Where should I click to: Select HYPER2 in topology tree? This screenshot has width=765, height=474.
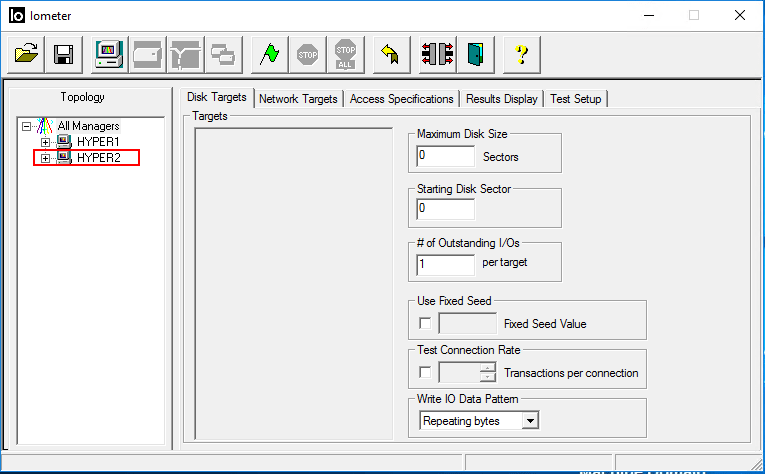coord(98,158)
